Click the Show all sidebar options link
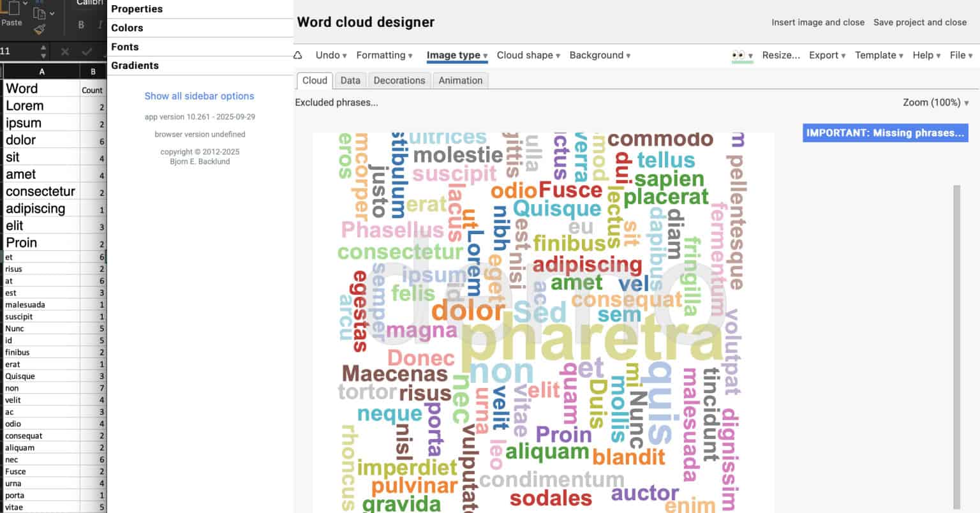The height and width of the screenshot is (513, 980). pyautogui.click(x=199, y=96)
